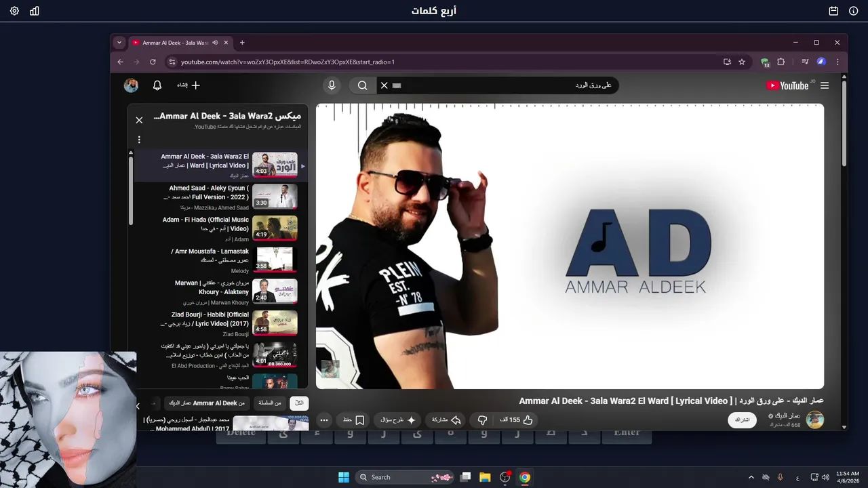Image resolution: width=868 pixels, height=488 pixels.
Task: Open File Explorer from the taskbar
Action: pyautogui.click(x=485, y=477)
